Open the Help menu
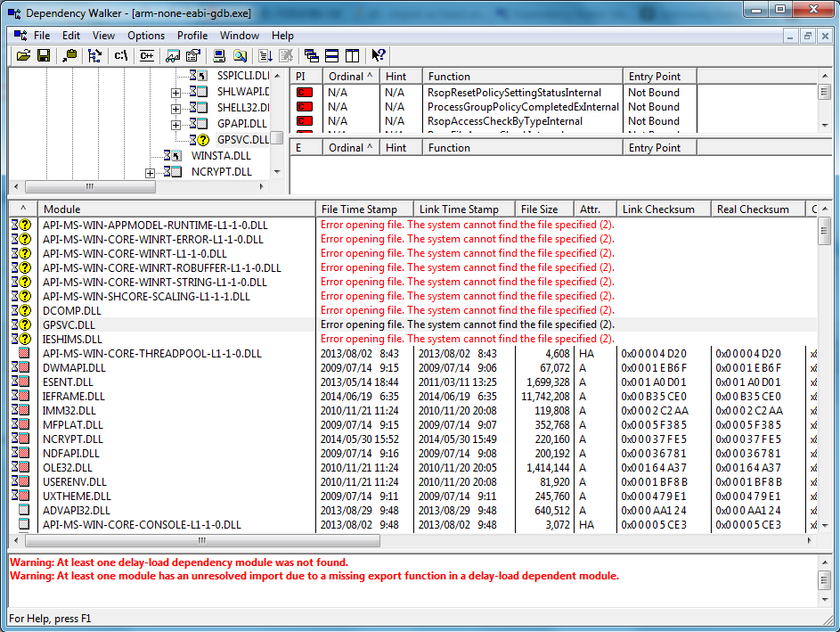 (x=282, y=36)
